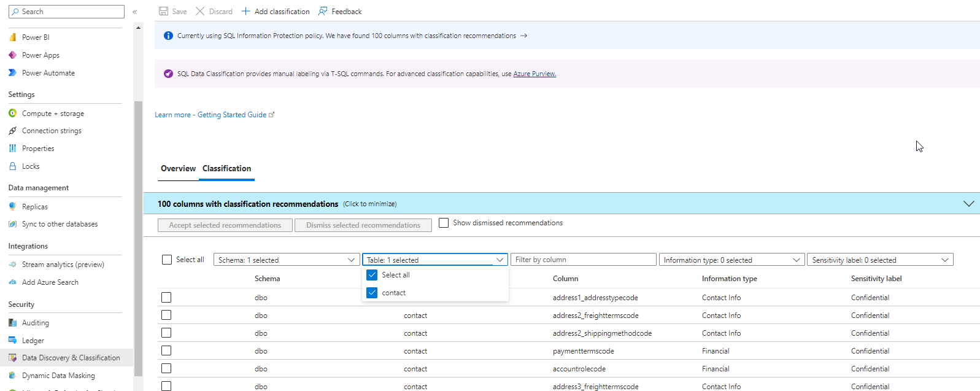
Task: Click the Financial cell for paymenttermscode
Action: pos(716,351)
